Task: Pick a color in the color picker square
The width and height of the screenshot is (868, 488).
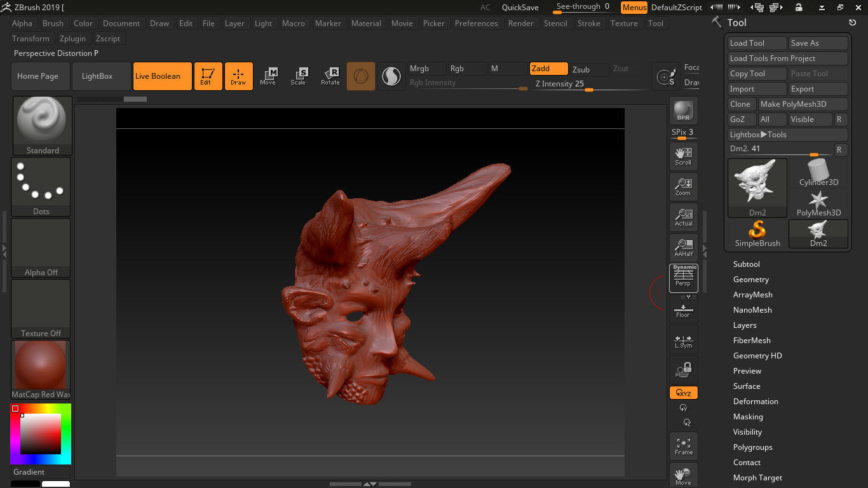Action: [x=41, y=434]
